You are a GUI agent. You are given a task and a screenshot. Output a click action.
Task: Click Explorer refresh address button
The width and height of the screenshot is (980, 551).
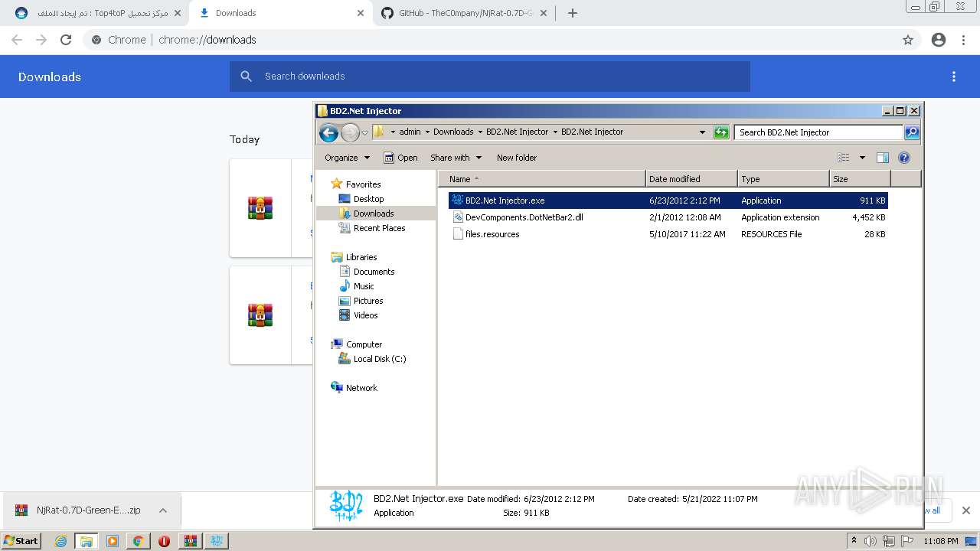click(721, 132)
